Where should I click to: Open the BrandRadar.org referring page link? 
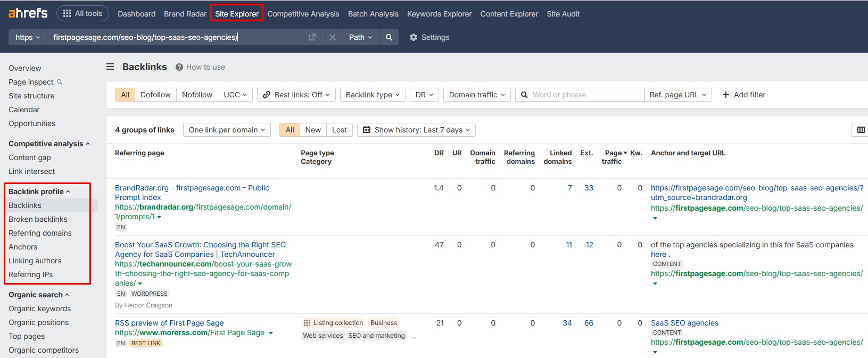pyautogui.click(x=192, y=193)
